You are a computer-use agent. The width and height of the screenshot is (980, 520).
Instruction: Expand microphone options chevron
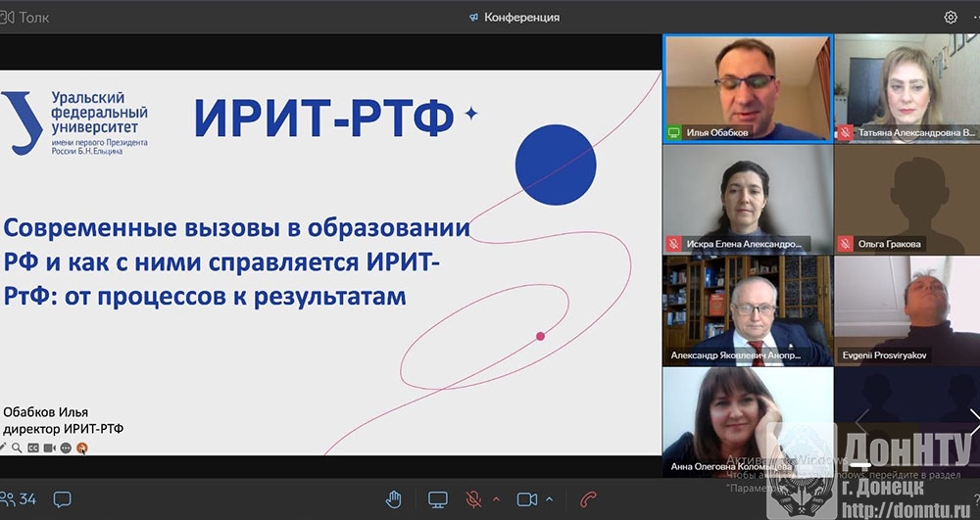point(496,499)
